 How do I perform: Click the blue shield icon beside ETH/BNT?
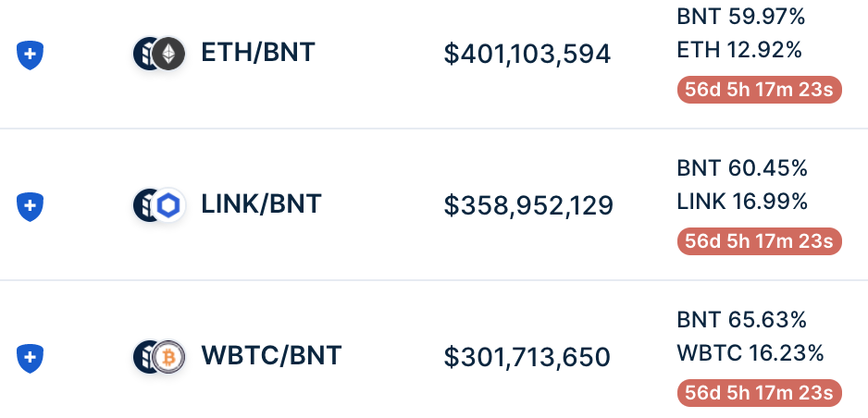[x=30, y=55]
